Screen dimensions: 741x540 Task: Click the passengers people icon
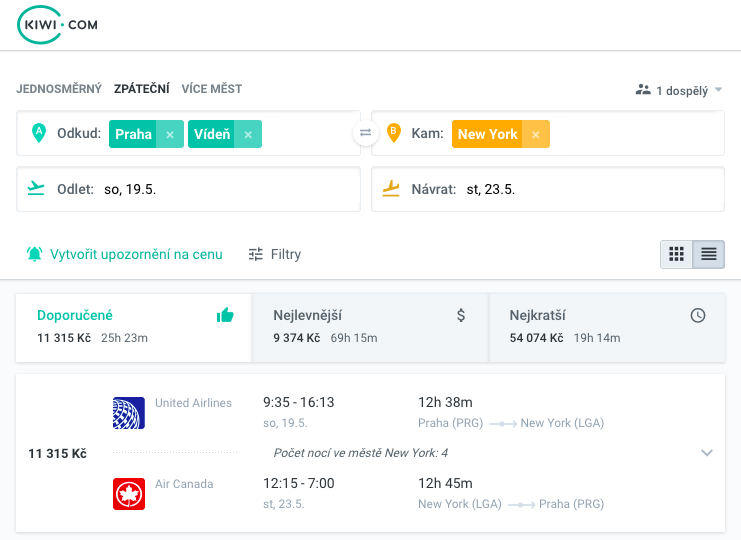pyautogui.click(x=643, y=89)
